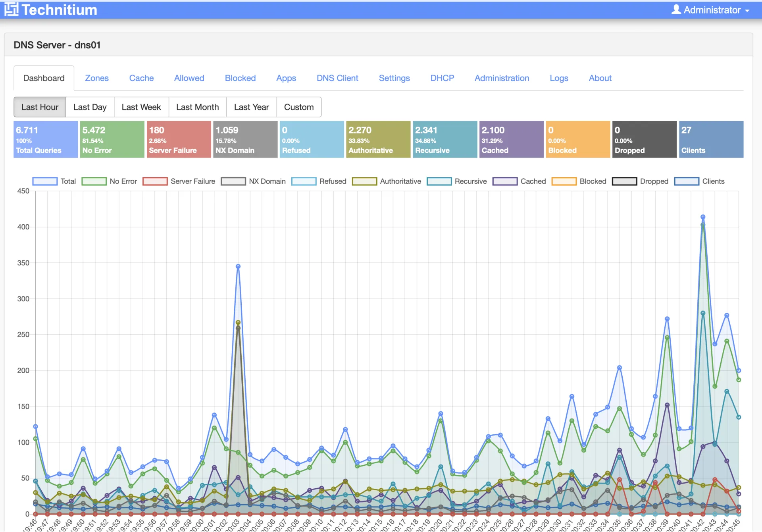Open the Administrator dropdown menu
Viewport: 762px width, 532px height.
tap(710, 10)
